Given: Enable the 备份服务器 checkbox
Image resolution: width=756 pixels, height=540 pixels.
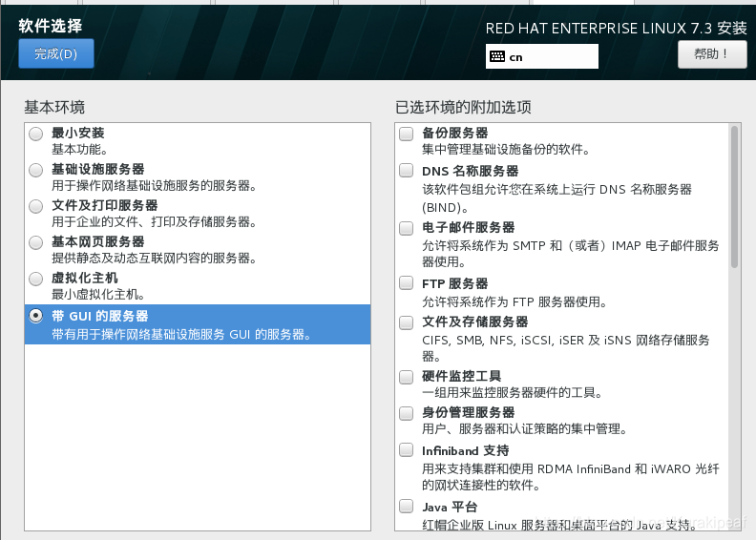Looking at the screenshot, I should (406, 134).
